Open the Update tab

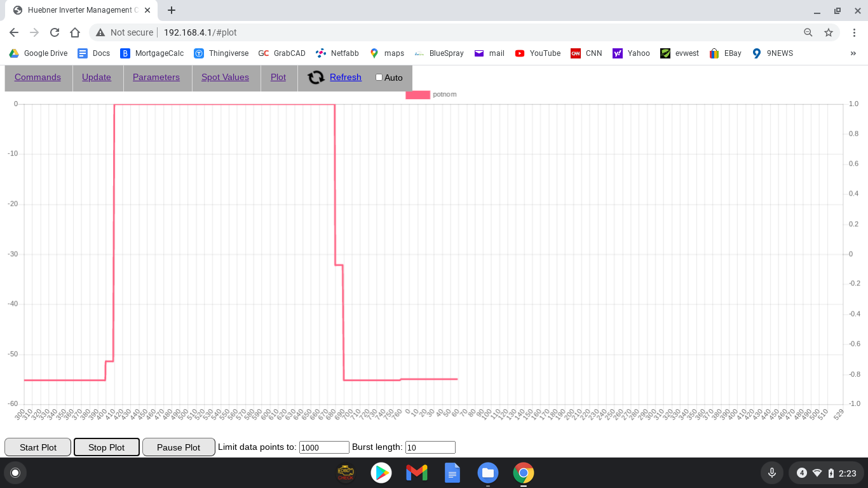pyautogui.click(x=97, y=78)
